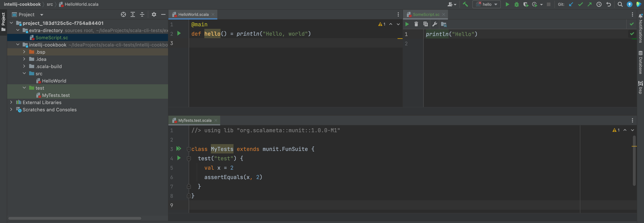644x223 pixels.
Task: Collapse the extra-directory node
Action: pos(18,30)
